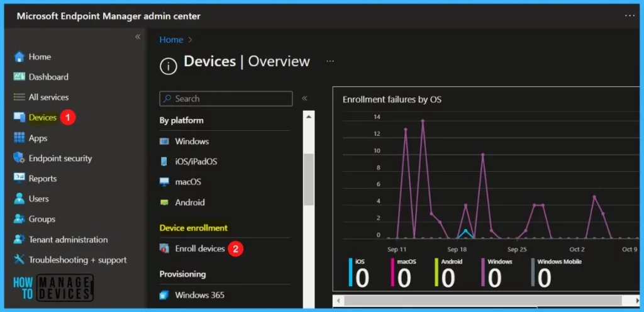Open Dashboard from the sidebar
The image size is (644, 312).
[48, 77]
